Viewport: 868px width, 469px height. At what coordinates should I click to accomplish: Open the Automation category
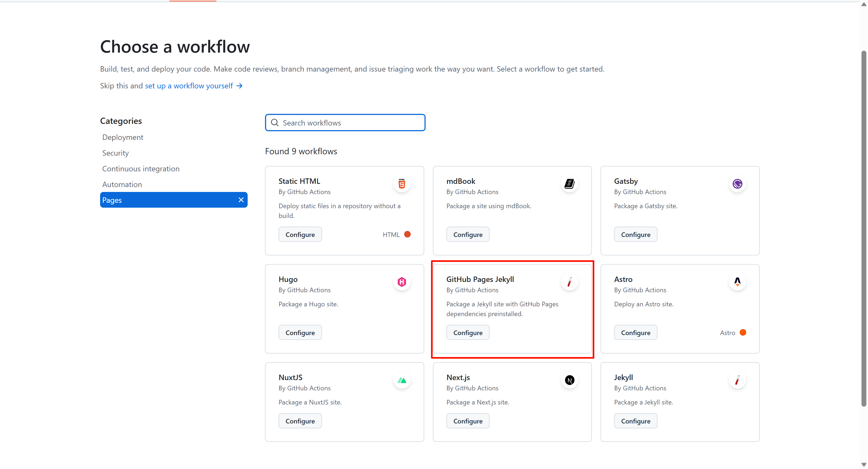122,185
